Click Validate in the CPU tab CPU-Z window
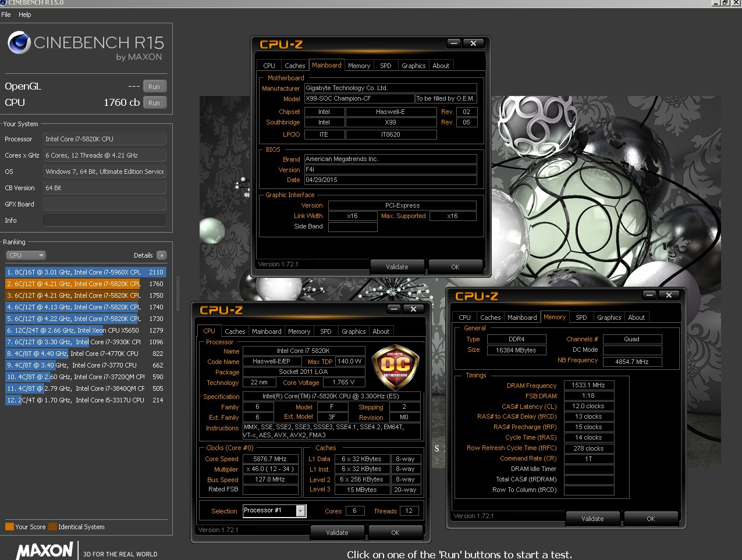Screen dimensions: 742x560 tap(337, 533)
